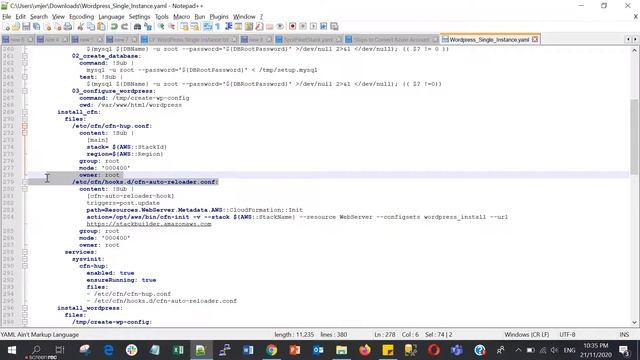Open the Windows Start menu

(x=11, y=350)
